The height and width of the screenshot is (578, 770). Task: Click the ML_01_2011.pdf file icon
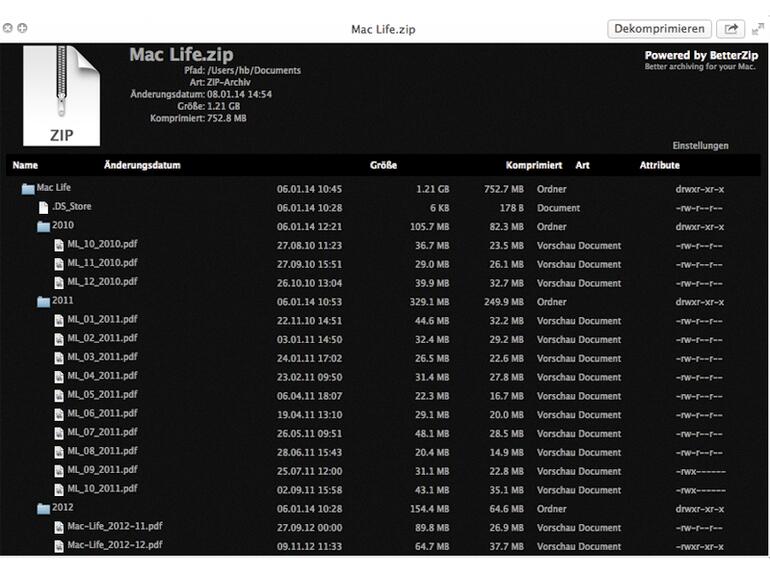[x=59, y=320]
